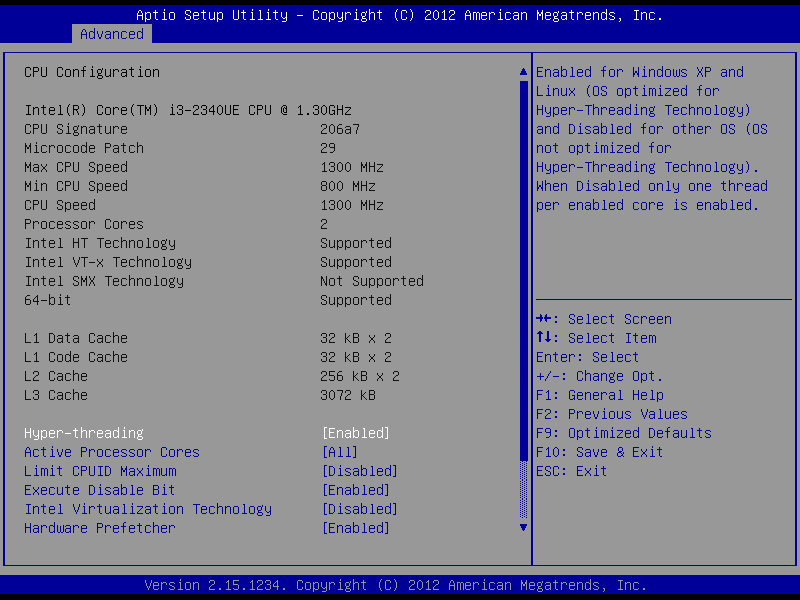Select the Limit CPUID Maximum label
This screenshot has width=800, height=600.
point(100,471)
